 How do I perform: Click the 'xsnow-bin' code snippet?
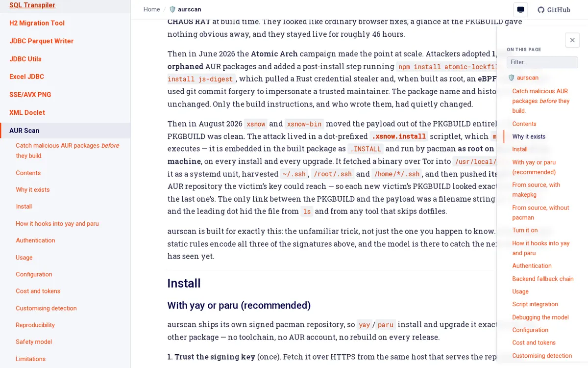(x=304, y=124)
